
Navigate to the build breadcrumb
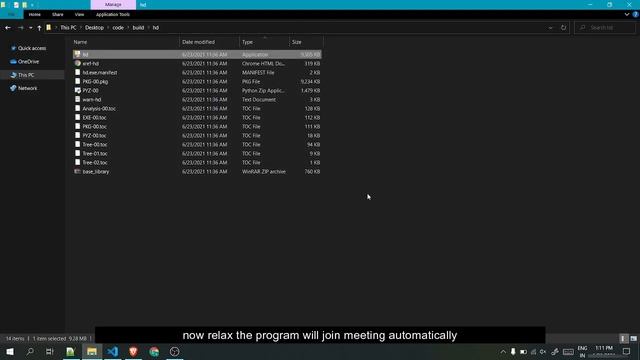138,28
